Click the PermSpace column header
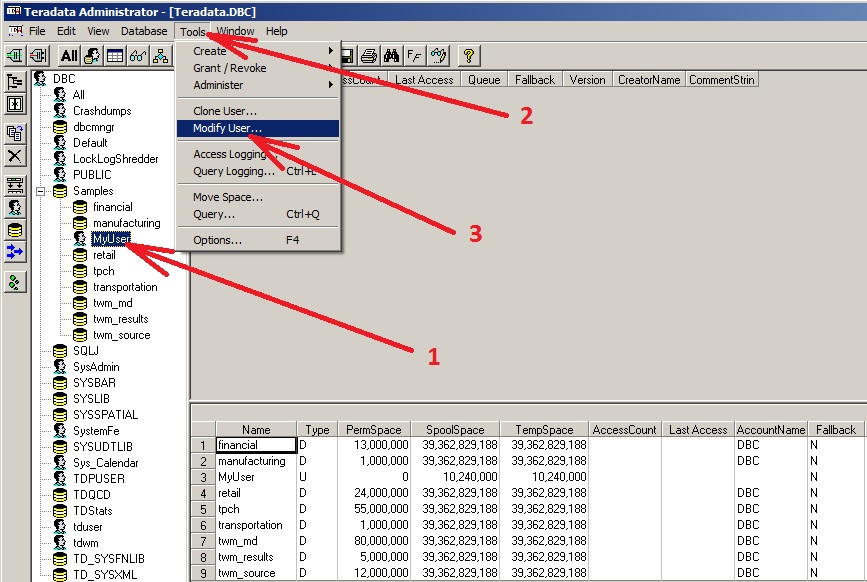 [x=374, y=429]
